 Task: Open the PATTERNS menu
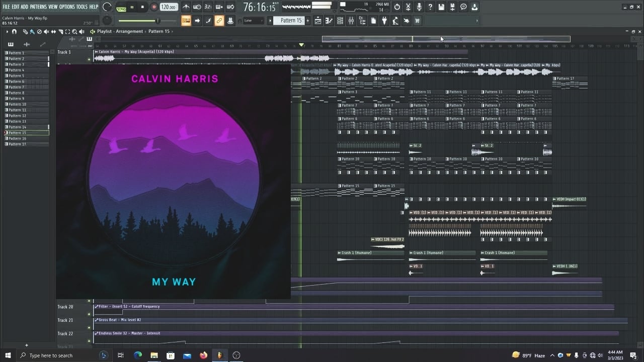point(38,7)
